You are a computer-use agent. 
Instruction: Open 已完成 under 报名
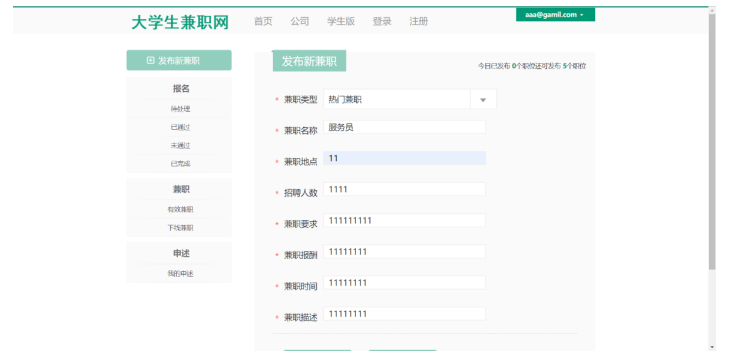point(180,164)
